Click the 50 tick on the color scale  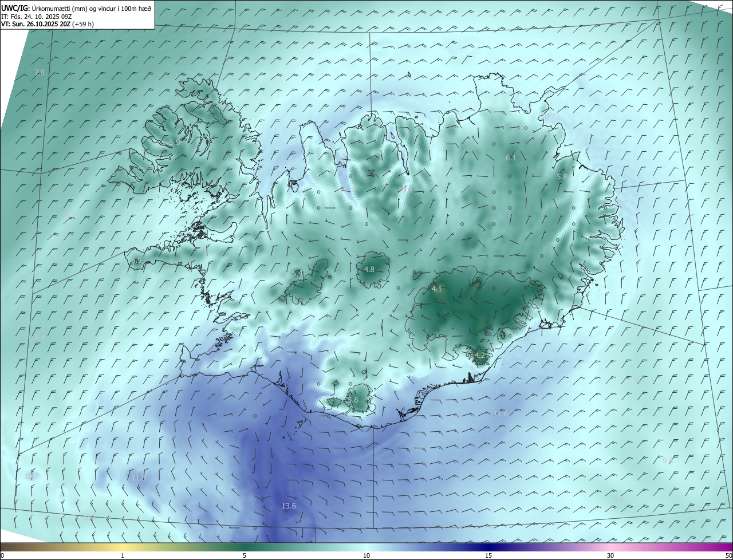[x=728, y=555]
